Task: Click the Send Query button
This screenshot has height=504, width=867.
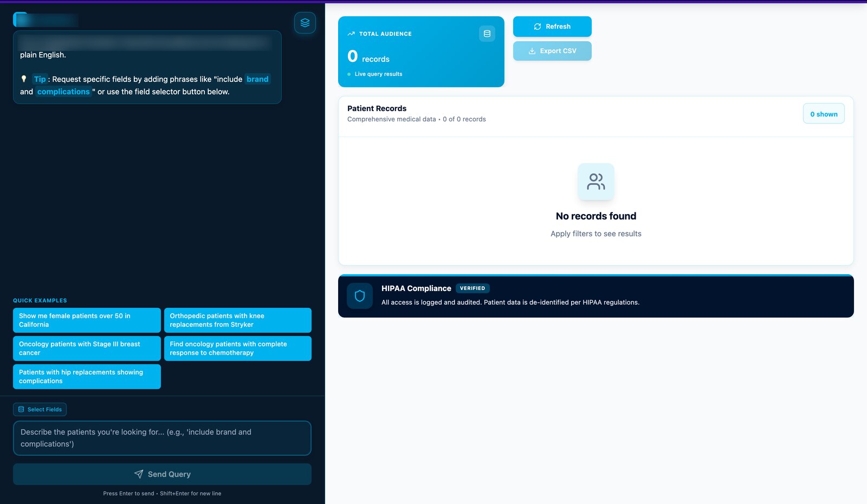Action: tap(162, 474)
